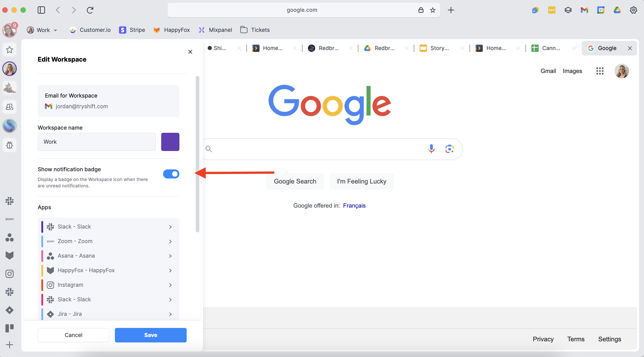The width and height of the screenshot is (644, 357).
Task: Search by voice using microphone icon
Action: tap(431, 149)
